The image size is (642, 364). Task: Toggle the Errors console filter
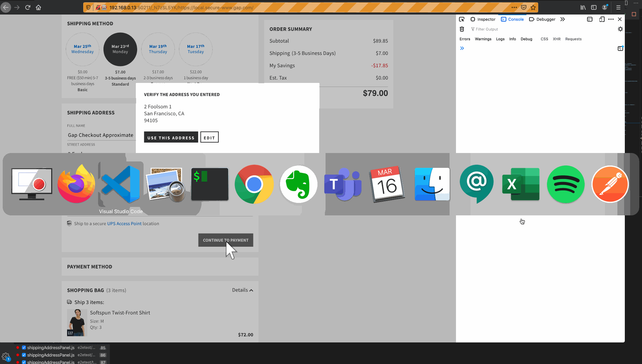(465, 39)
